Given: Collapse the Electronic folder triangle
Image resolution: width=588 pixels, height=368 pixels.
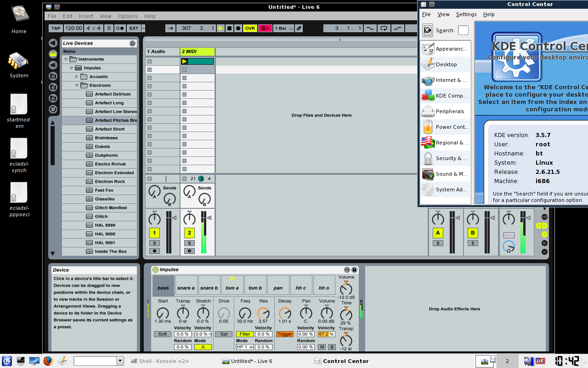Looking at the screenshot, I should (x=77, y=86).
